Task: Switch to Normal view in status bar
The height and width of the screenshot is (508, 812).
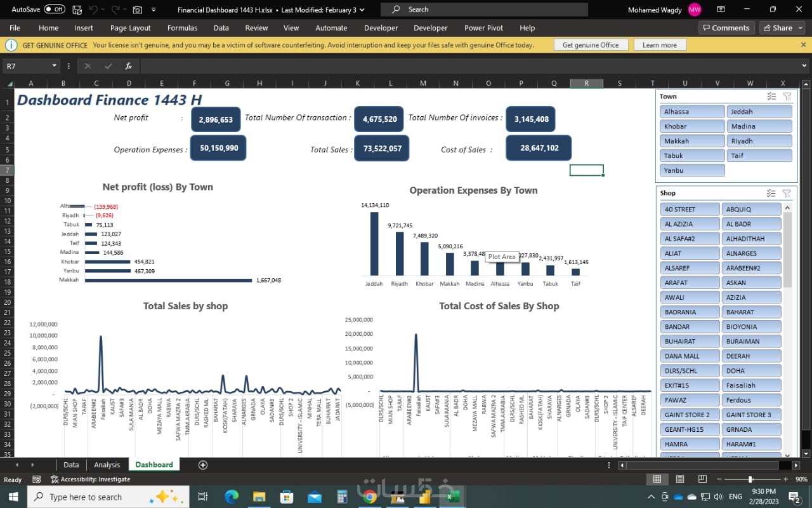Action: 657,479
